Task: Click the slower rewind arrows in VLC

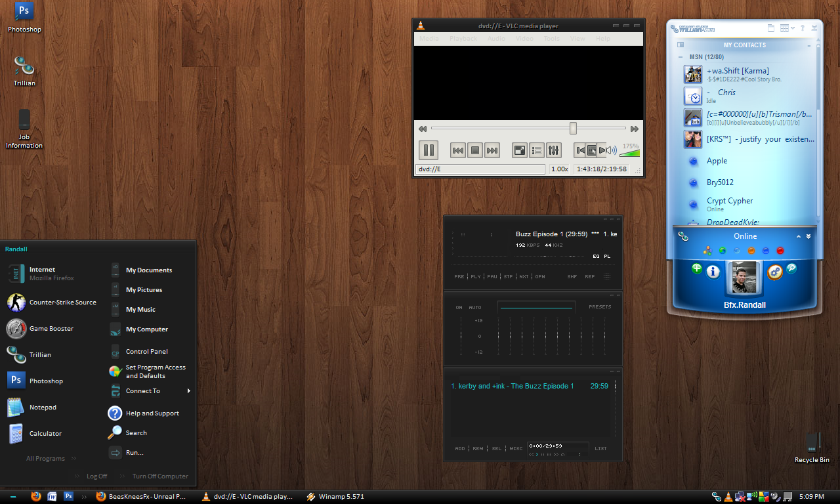Action: coord(423,129)
